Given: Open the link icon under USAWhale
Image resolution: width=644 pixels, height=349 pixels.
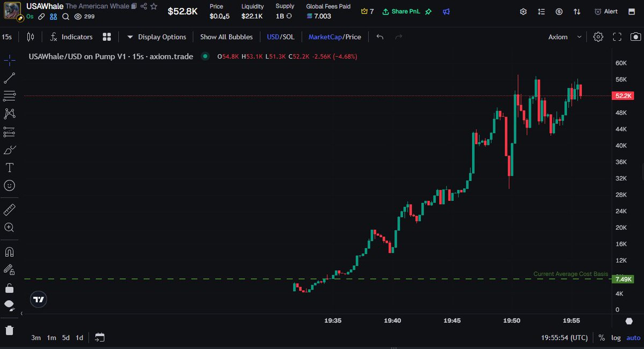Looking at the screenshot, I should 41,17.
